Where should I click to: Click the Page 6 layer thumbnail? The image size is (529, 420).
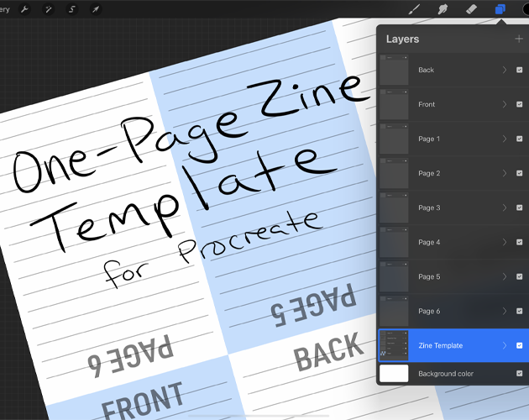pos(394,311)
